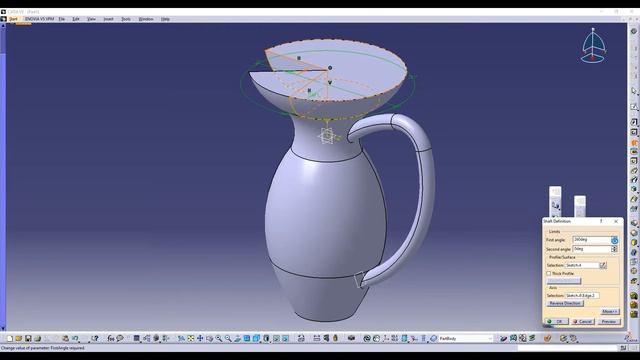Click the Measure Between icon

317,338
